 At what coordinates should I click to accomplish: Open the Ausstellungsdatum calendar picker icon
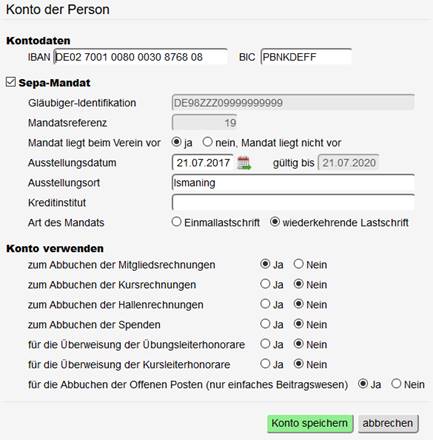pyautogui.click(x=244, y=163)
